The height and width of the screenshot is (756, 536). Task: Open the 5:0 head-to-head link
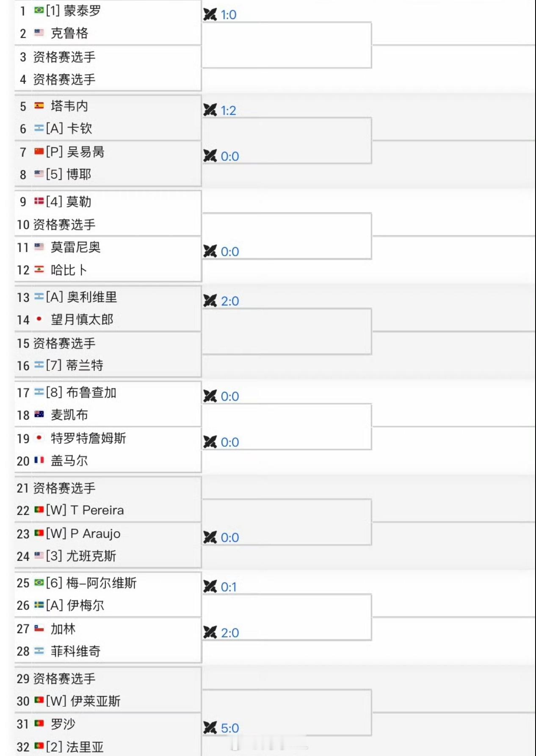(230, 728)
